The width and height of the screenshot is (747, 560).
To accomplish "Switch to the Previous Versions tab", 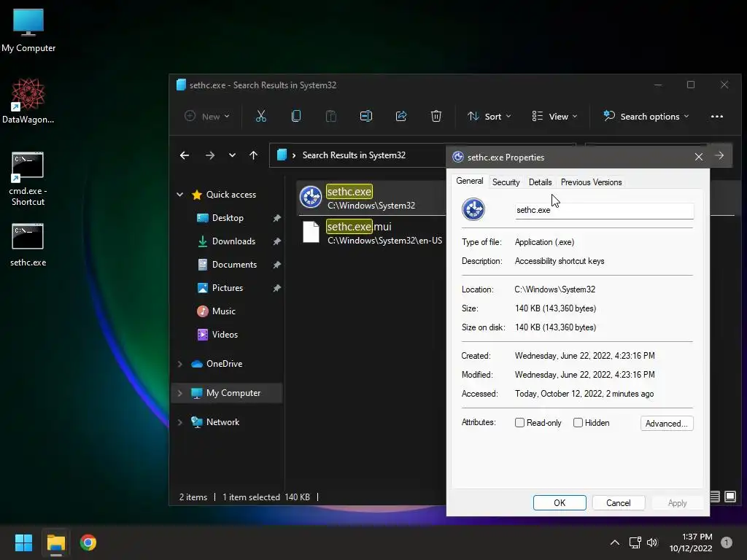I will [x=591, y=182].
